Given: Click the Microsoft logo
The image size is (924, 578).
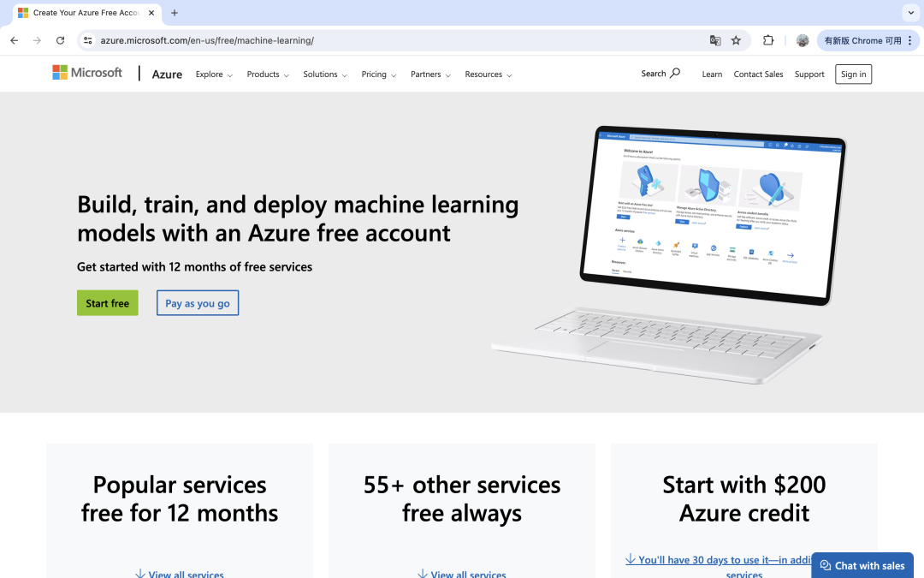Looking at the screenshot, I should [87, 73].
